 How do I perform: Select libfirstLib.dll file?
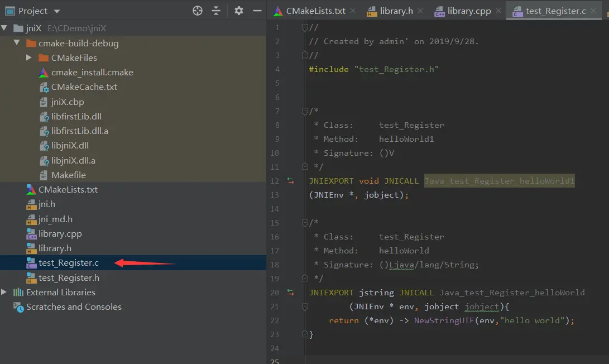click(76, 116)
